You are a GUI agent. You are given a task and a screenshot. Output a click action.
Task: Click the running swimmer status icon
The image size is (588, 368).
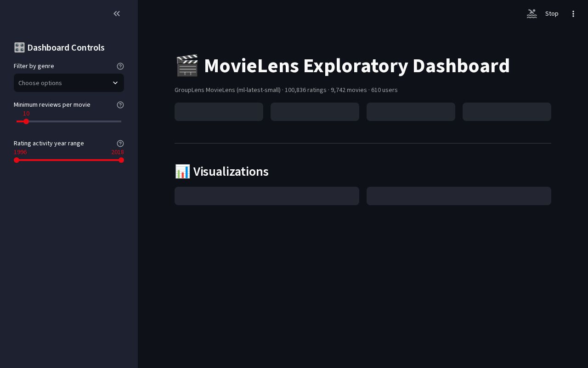(x=531, y=14)
